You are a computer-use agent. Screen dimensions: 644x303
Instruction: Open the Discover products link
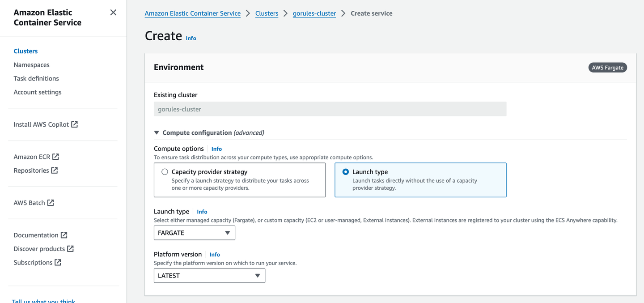(x=39, y=249)
